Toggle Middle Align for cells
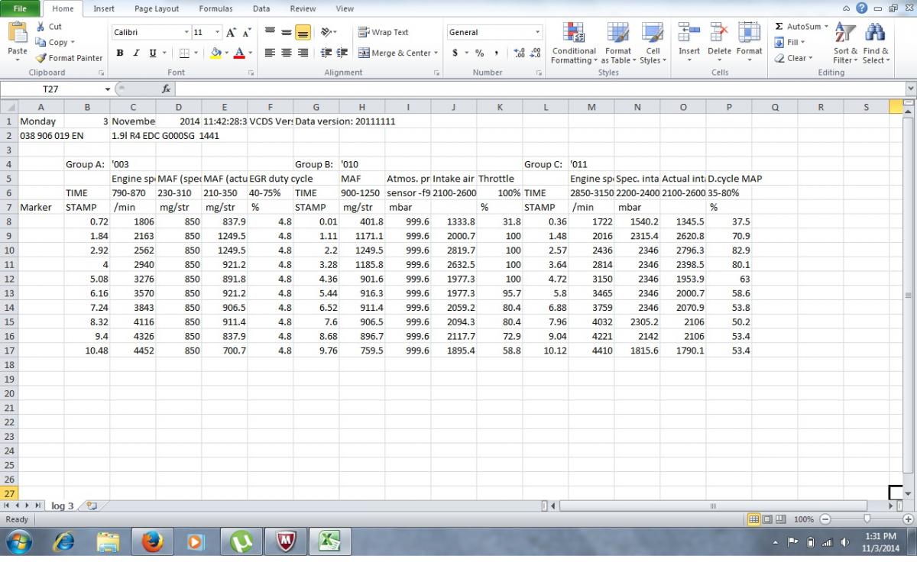Image resolution: width=917 pixels, height=588 pixels. click(x=286, y=33)
